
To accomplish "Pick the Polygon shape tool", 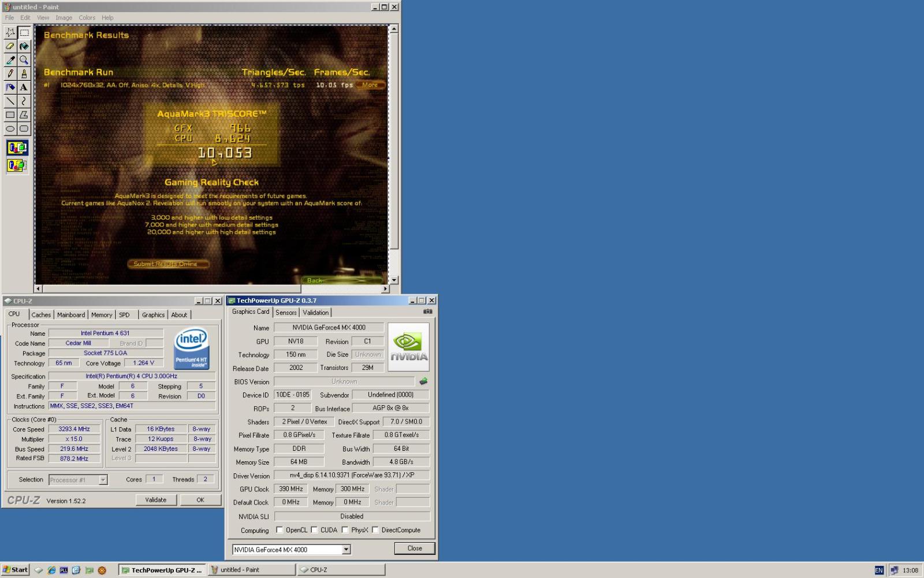I will [24, 114].
